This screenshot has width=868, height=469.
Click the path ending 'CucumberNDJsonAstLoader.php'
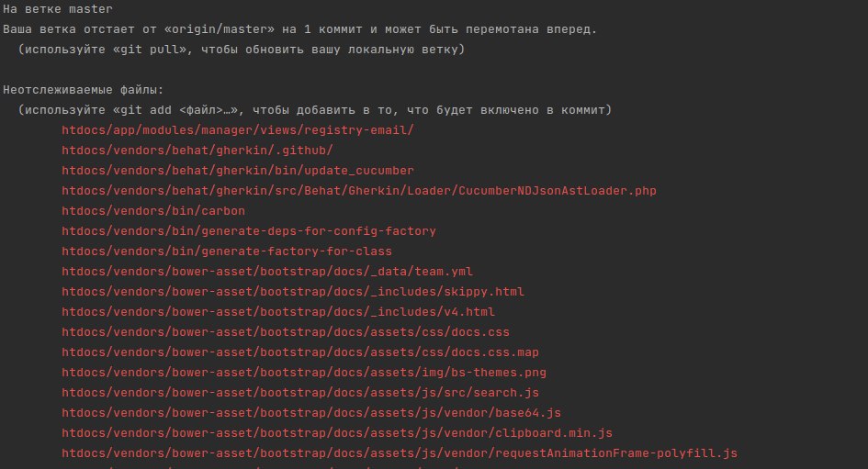(x=359, y=191)
